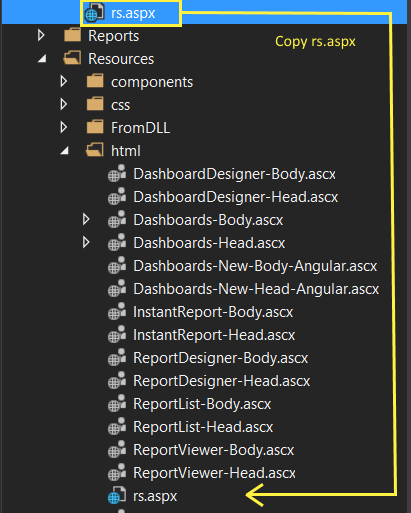Click the rs.aspx web page icon under html
The image size is (411, 513).
(x=117, y=495)
